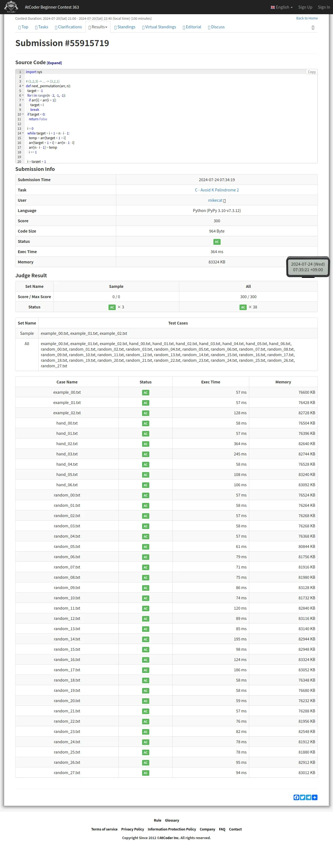Open the blue plus more-sharing icon
333x868 pixels.
coord(314,797)
